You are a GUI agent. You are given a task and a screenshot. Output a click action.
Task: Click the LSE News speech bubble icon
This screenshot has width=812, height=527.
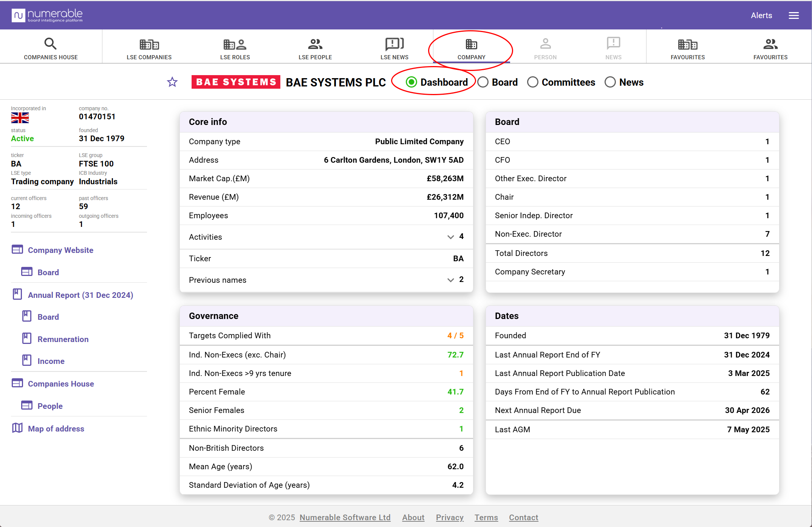394,44
